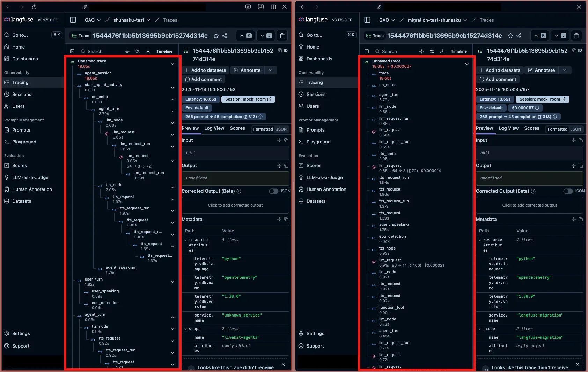Collapse user_turn node in left window tree
Viewport: 588px width, 372px height.
172,282
